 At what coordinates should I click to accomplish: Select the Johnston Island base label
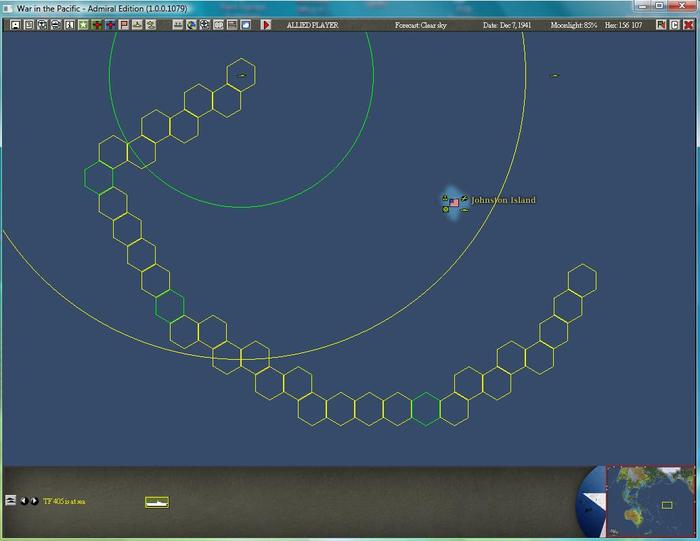(504, 200)
